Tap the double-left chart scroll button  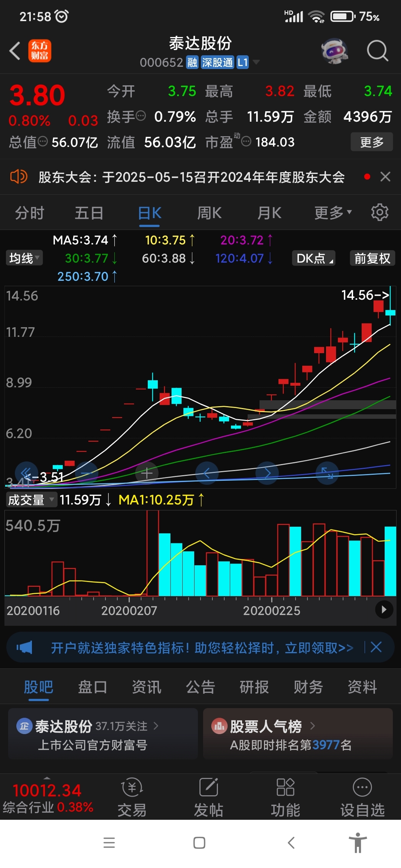pyautogui.click(x=26, y=473)
